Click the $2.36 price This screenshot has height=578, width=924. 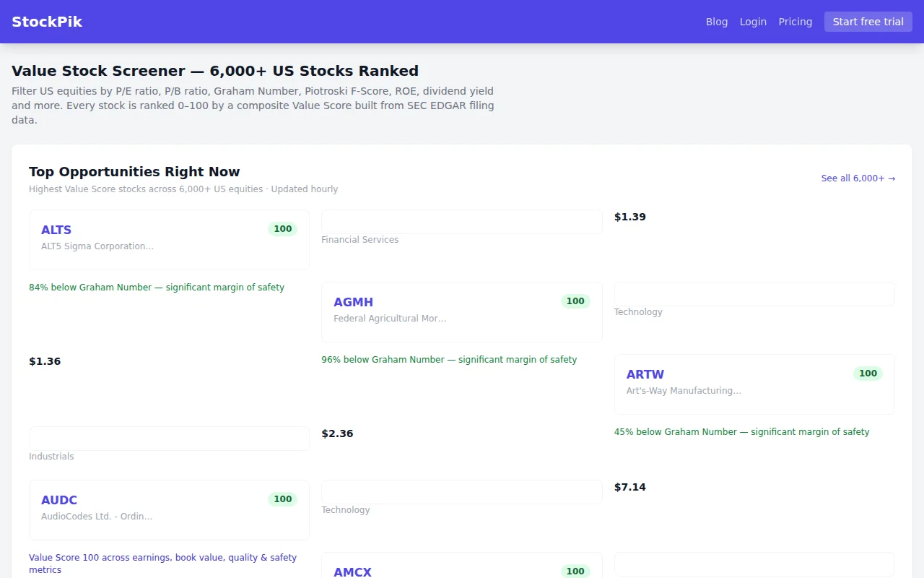[337, 433]
